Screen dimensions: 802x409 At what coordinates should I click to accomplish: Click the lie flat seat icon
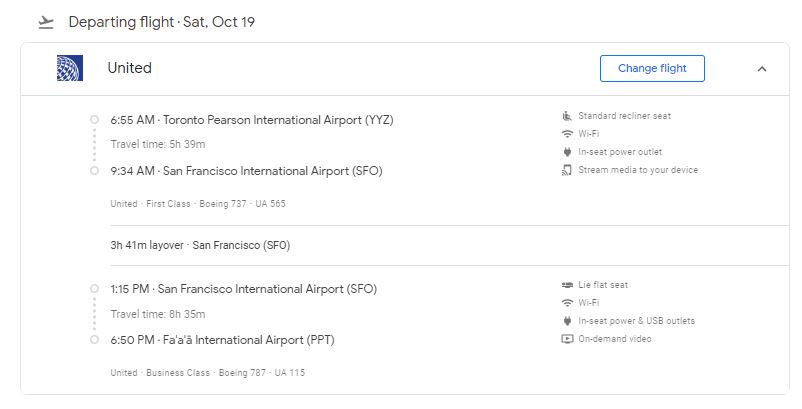click(567, 285)
